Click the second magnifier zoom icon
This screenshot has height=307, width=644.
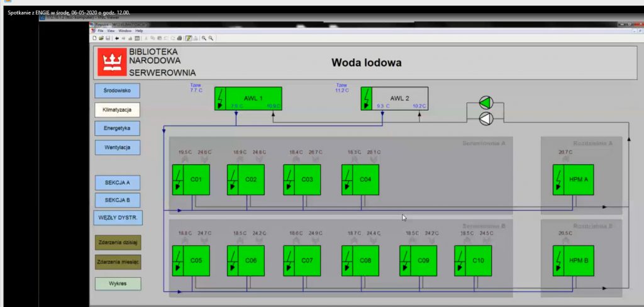[x=211, y=38]
